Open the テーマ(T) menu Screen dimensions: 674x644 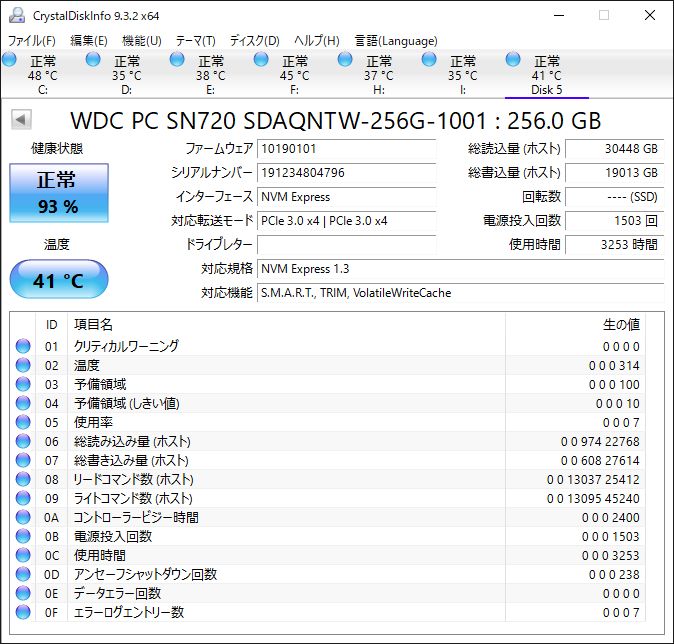click(195, 40)
